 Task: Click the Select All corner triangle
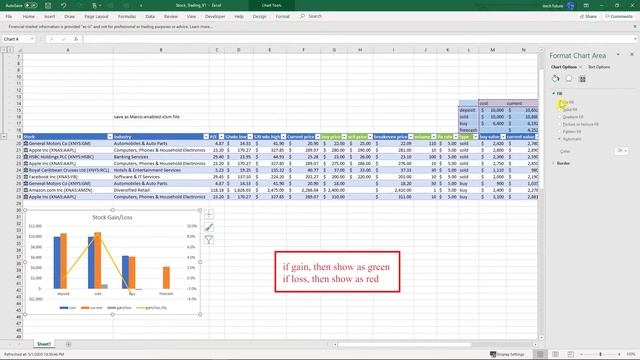click(x=20, y=50)
